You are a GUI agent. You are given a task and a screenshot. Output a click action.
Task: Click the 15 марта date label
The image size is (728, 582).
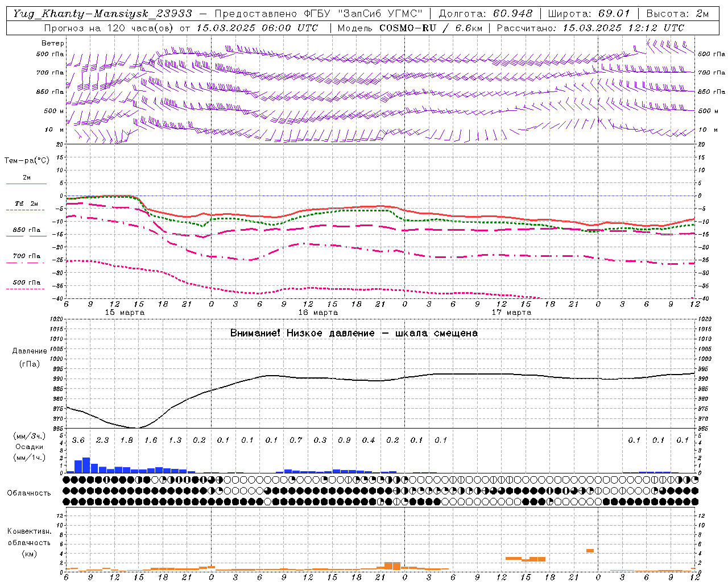125,313
